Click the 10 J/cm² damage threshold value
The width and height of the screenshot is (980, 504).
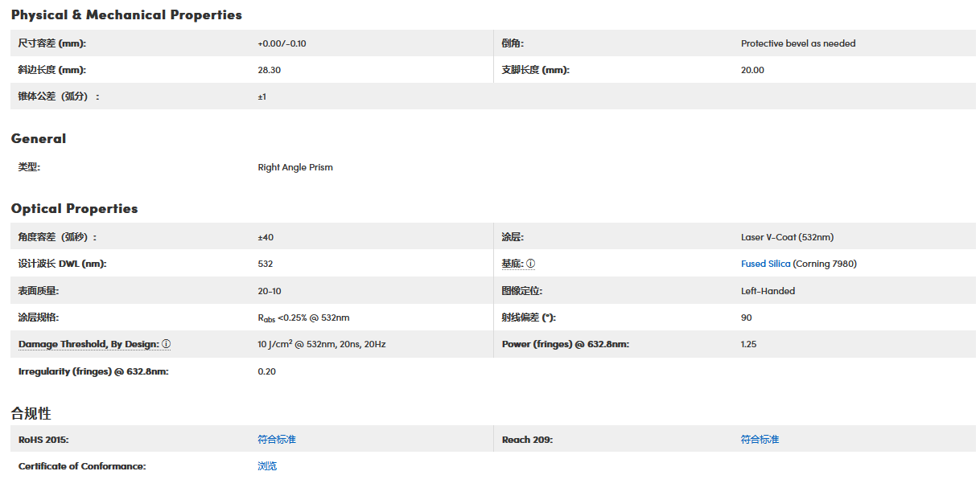coord(321,344)
